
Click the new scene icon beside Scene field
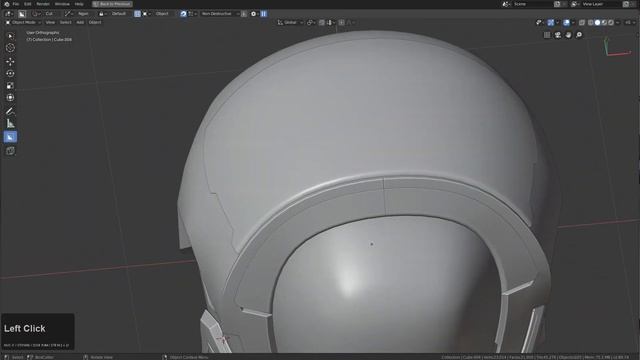click(x=557, y=4)
